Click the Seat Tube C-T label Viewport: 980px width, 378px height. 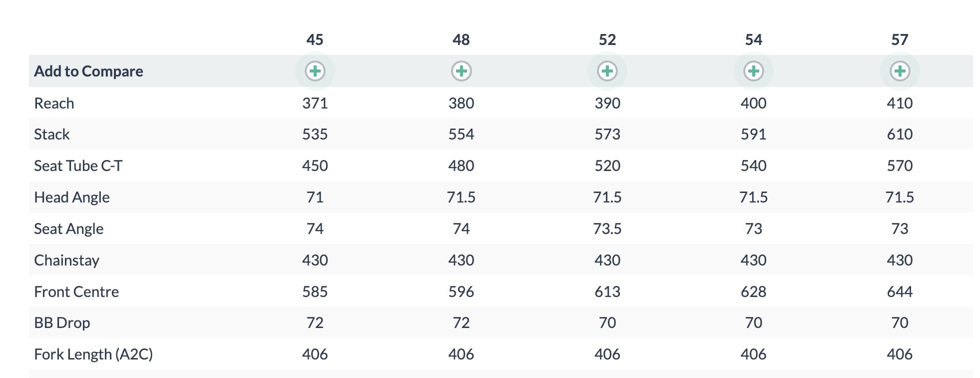coord(78,165)
